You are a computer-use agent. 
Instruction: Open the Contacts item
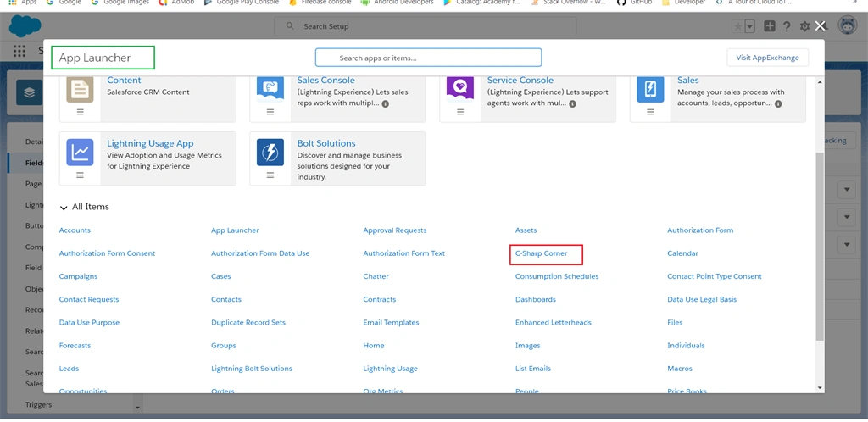click(225, 299)
